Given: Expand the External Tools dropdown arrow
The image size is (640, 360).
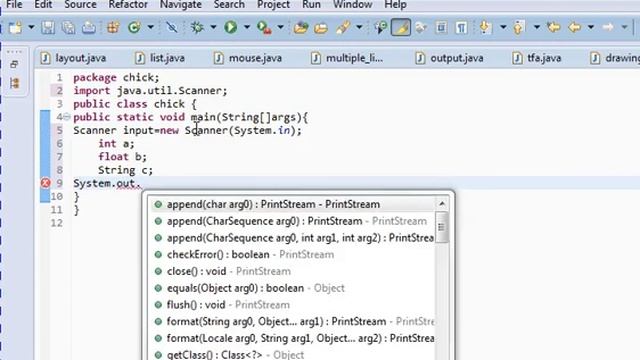Looking at the screenshot, I should click(x=280, y=27).
